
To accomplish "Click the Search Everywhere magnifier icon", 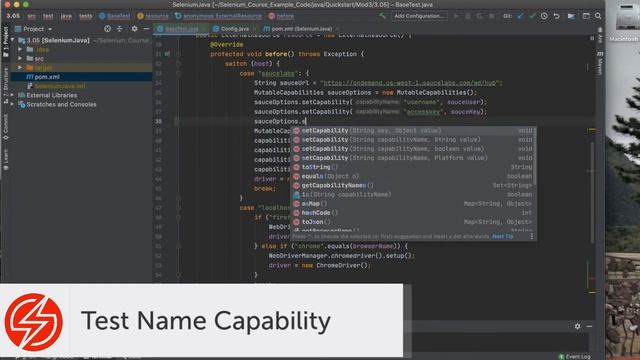I will [x=598, y=16].
